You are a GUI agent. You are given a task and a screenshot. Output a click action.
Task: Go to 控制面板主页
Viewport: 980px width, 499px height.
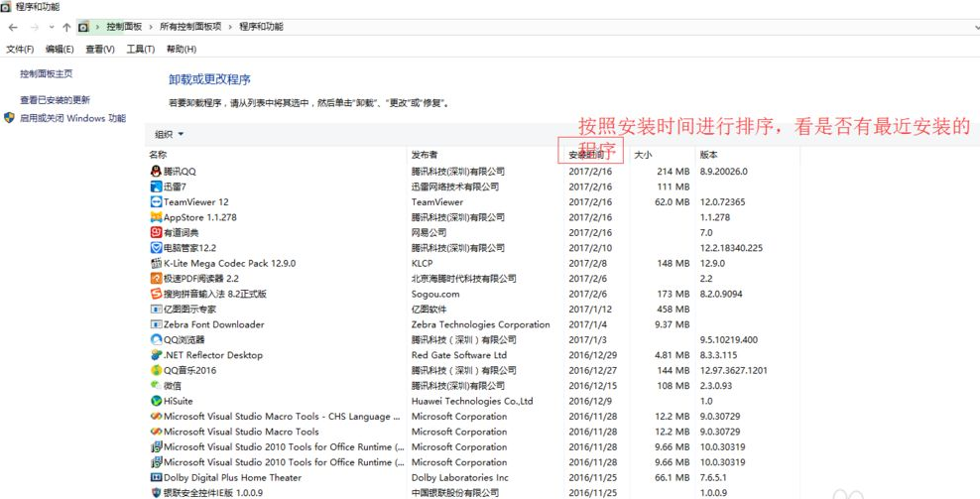point(47,73)
